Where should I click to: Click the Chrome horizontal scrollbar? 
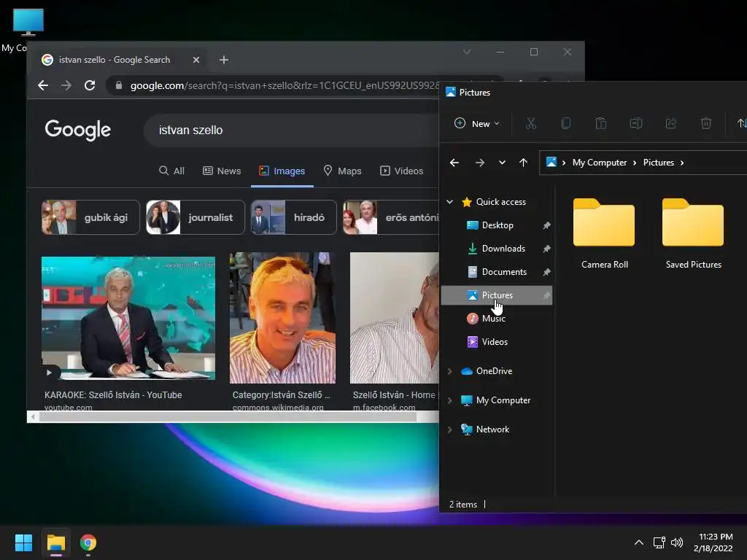tap(228, 417)
